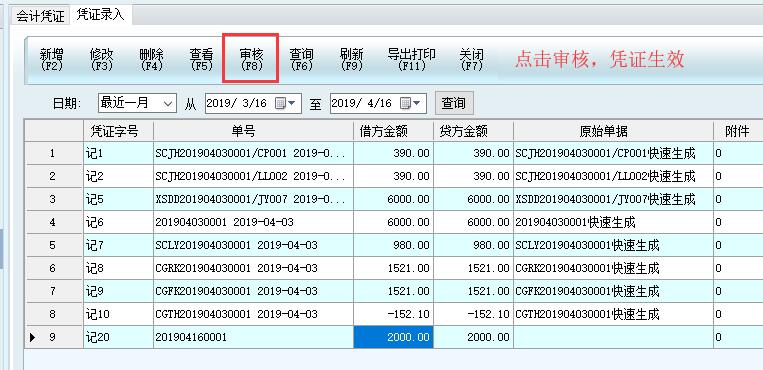Switch to the 会计凭证 tab
Viewport: 763px width, 370px height.
click(40, 16)
